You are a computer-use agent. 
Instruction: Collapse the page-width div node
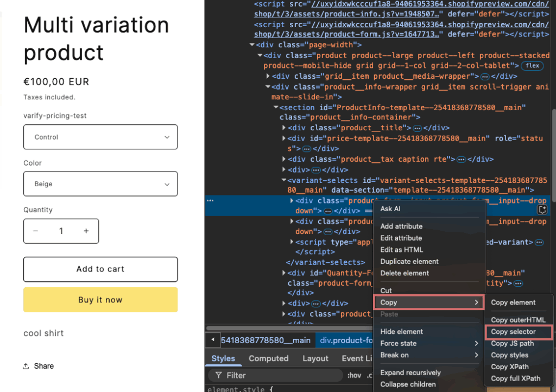point(252,45)
